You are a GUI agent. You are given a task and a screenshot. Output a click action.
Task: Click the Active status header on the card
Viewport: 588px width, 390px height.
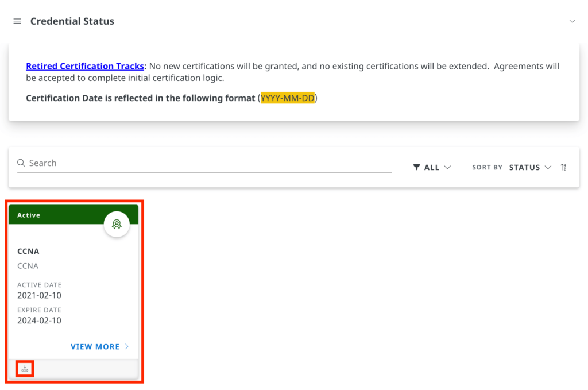(x=73, y=215)
